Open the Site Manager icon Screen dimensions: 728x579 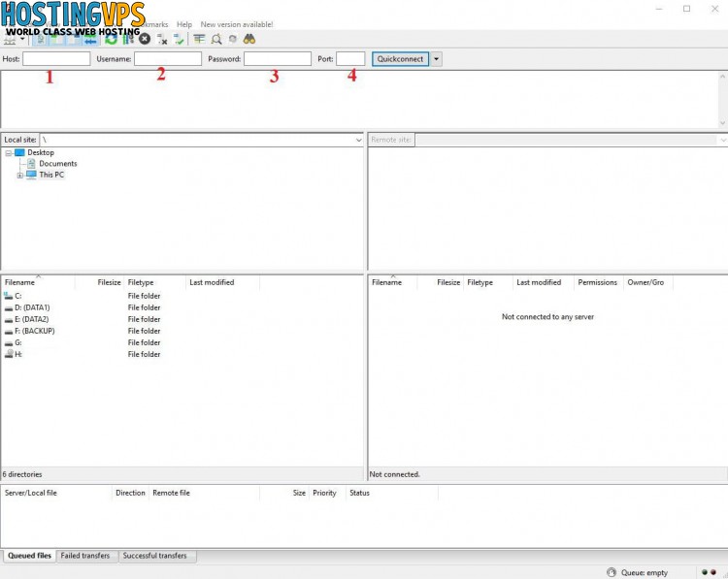10,40
